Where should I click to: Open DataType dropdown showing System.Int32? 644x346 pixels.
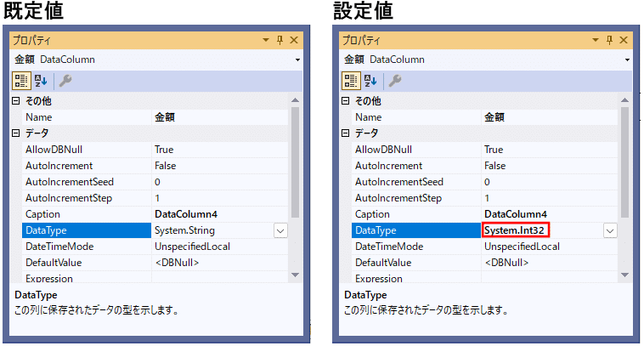tap(610, 230)
